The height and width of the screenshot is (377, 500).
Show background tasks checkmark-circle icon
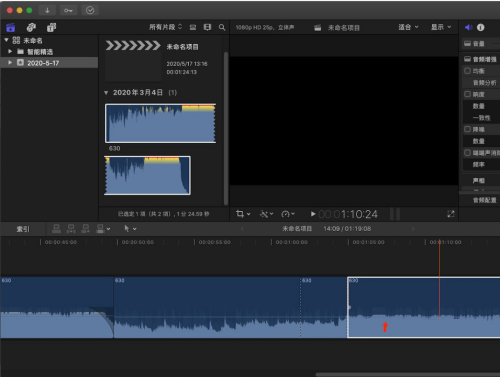click(90, 10)
